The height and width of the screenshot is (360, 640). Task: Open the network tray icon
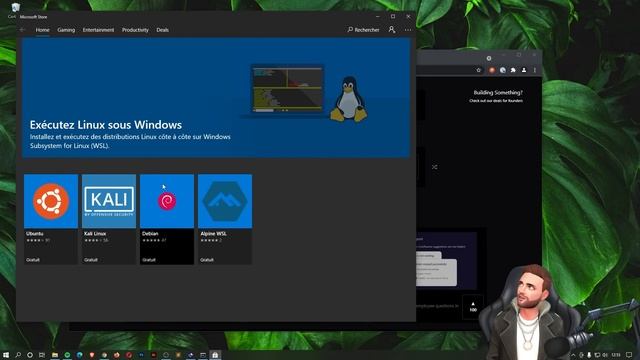coord(597,355)
